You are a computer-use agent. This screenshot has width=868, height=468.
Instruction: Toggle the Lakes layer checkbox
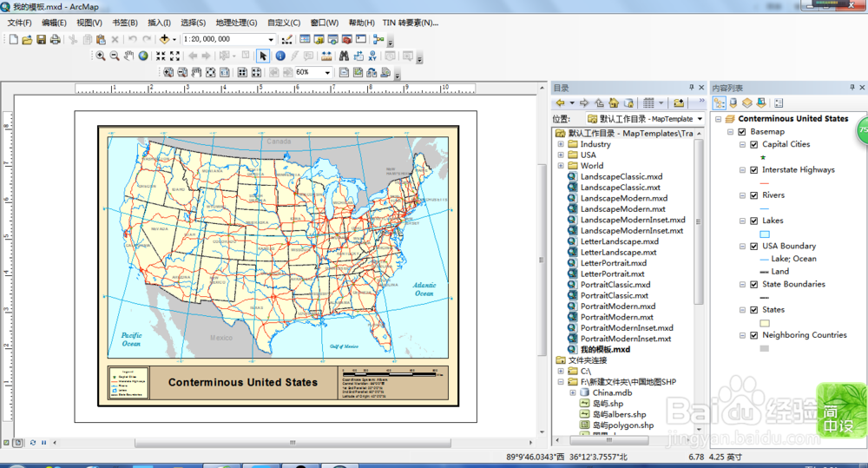point(754,221)
